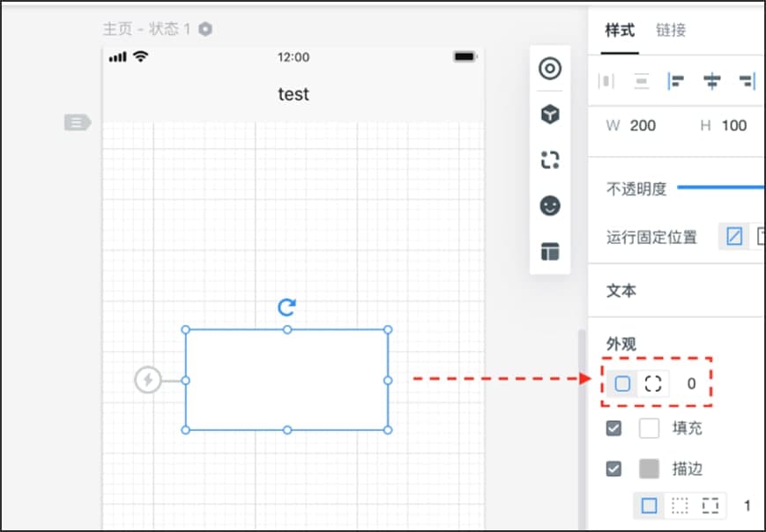Open the 3D cube components library

pos(550,115)
